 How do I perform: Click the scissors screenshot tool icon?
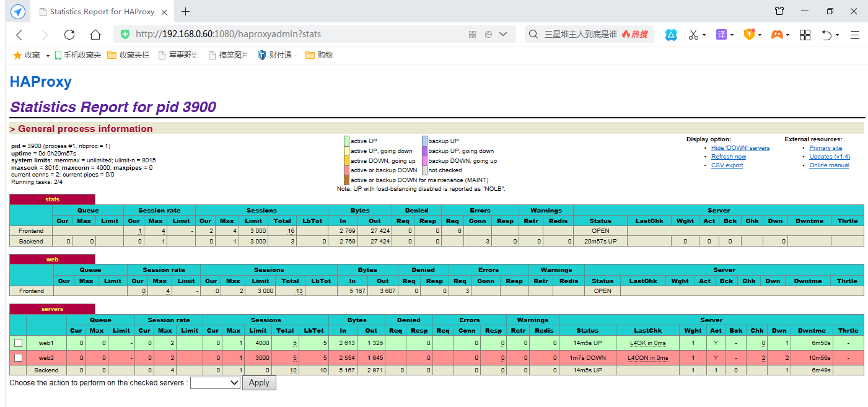tap(694, 35)
